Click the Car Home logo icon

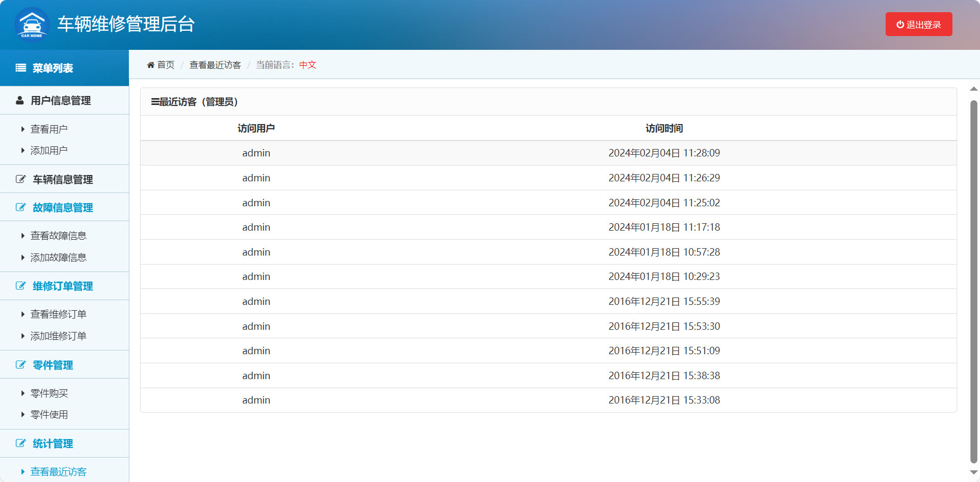pyautogui.click(x=32, y=24)
